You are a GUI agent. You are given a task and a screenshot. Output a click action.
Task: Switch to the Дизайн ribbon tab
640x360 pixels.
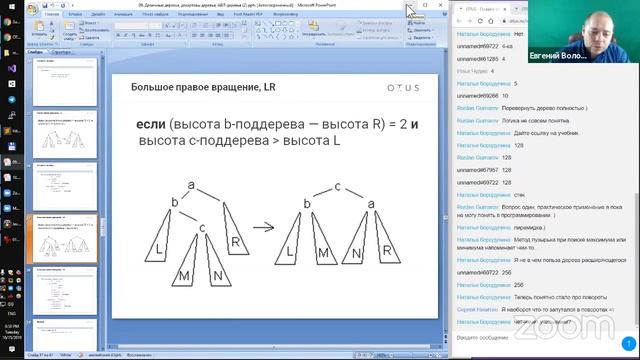pos(98,14)
